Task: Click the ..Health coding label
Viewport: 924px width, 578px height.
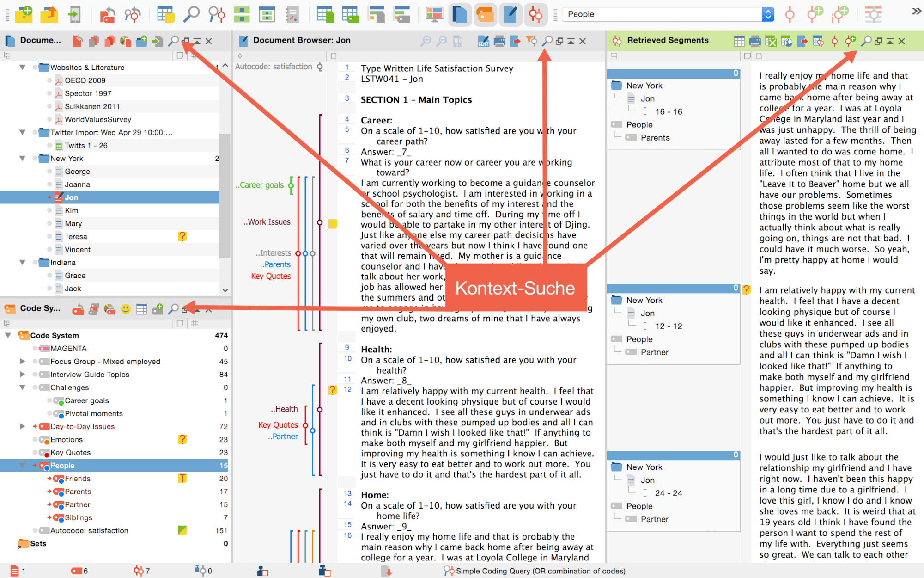Action: point(284,409)
